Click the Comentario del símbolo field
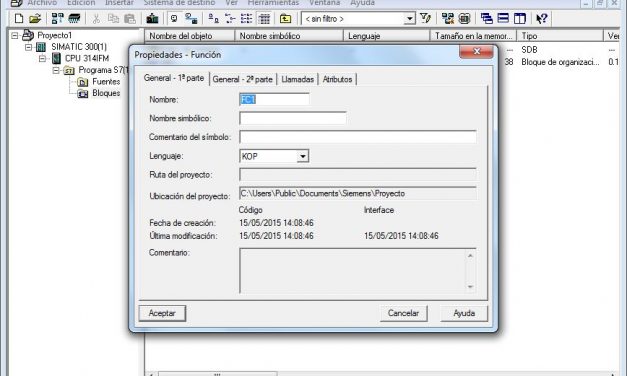This screenshot has height=376, width=627. (x=358, y=137)
